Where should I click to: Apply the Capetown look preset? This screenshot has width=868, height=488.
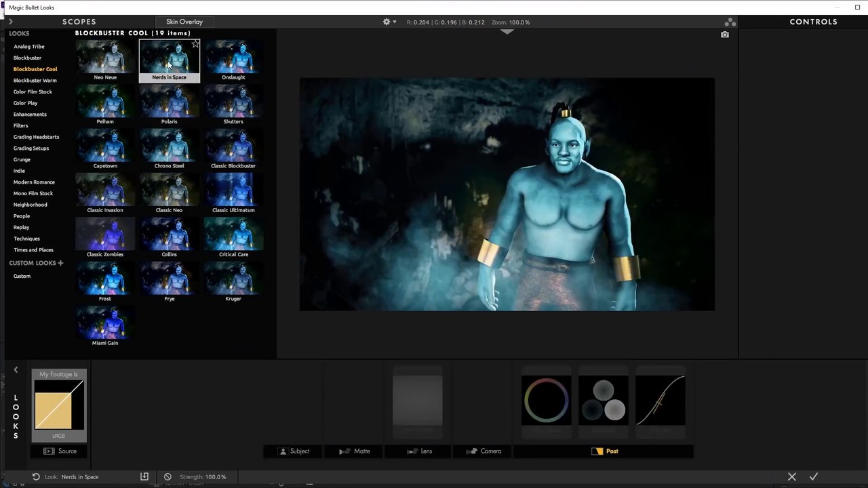point(105,149)
